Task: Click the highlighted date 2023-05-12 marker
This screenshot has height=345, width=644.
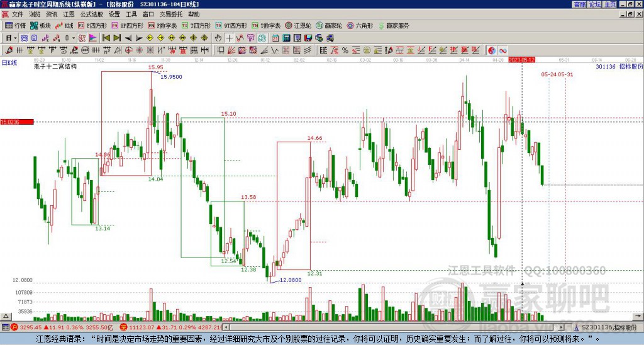Action: coord(521,60)
